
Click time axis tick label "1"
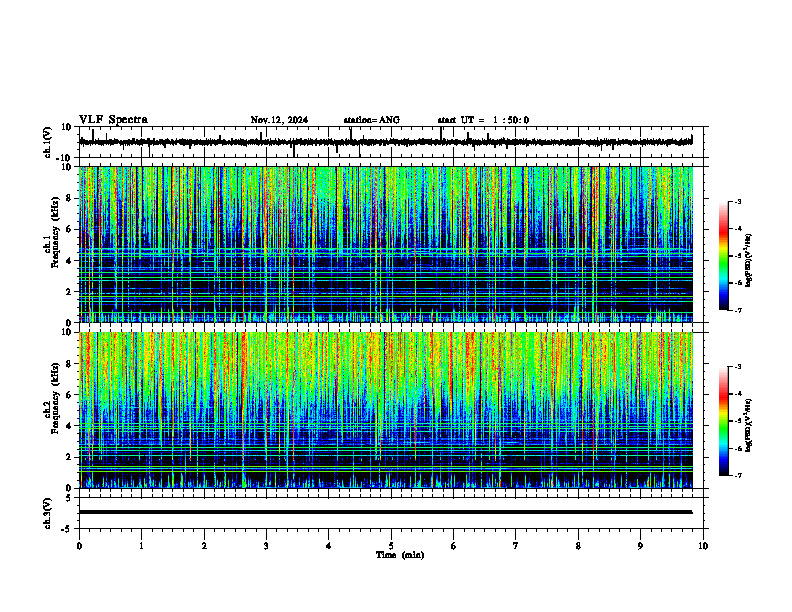pos(141,546)
